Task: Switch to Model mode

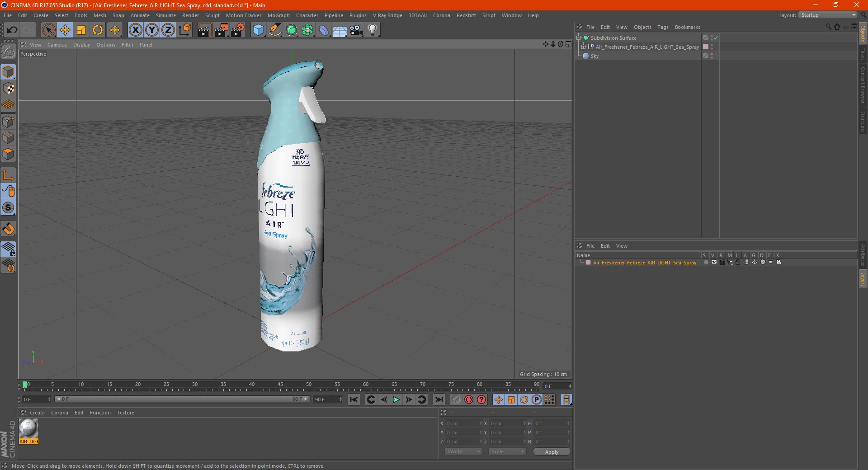Action: (x=8, y=72)
